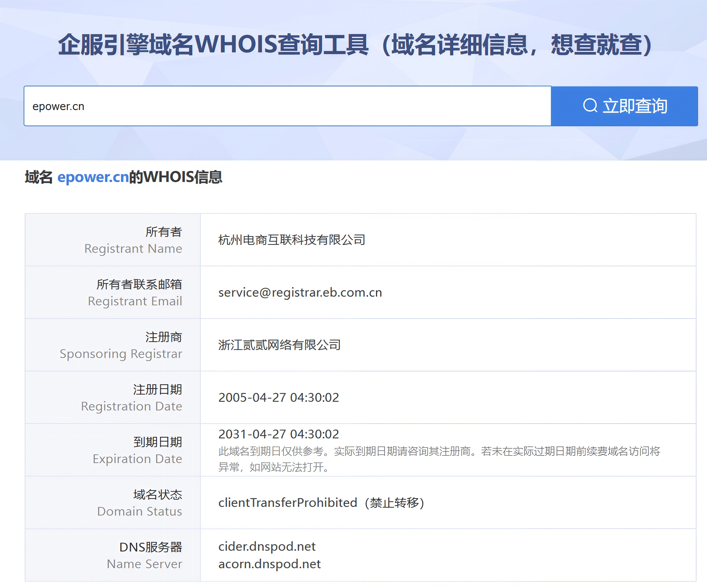Click the registrant email service@registrar.eb.com.cn

(300, 292)
